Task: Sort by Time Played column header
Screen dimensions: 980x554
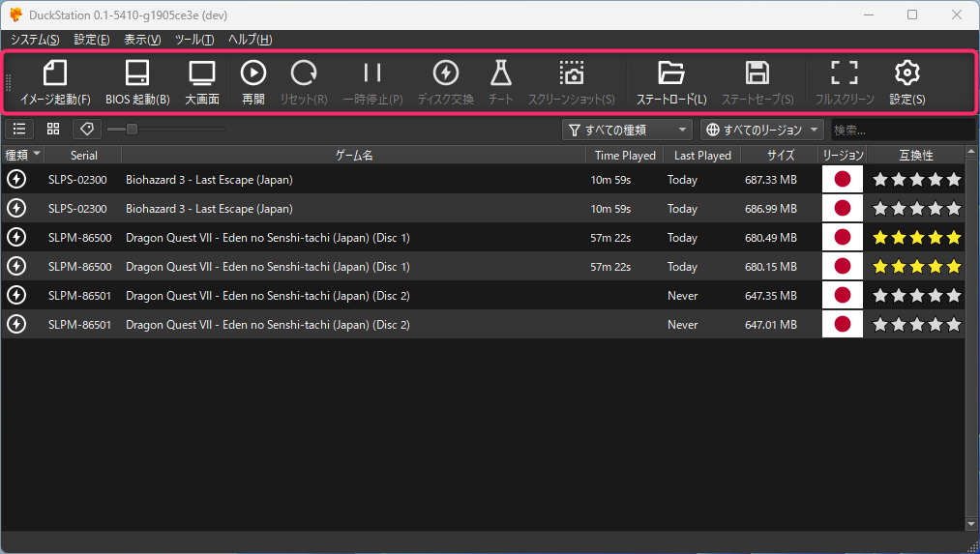Action: coord(624,155)
